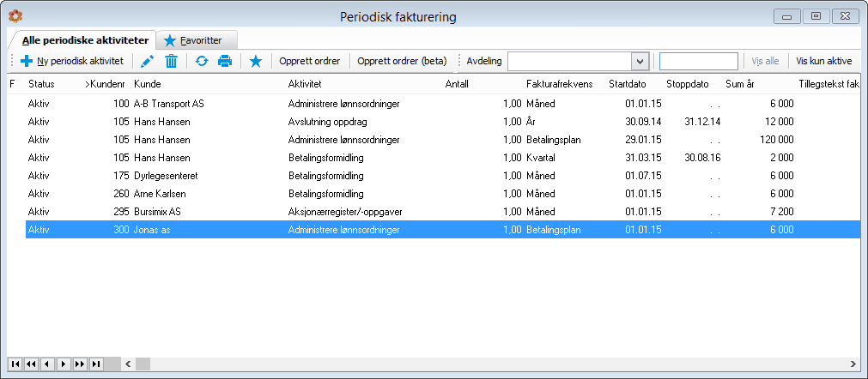
Task: Go to first record navigation button
Action: [15, 364]
